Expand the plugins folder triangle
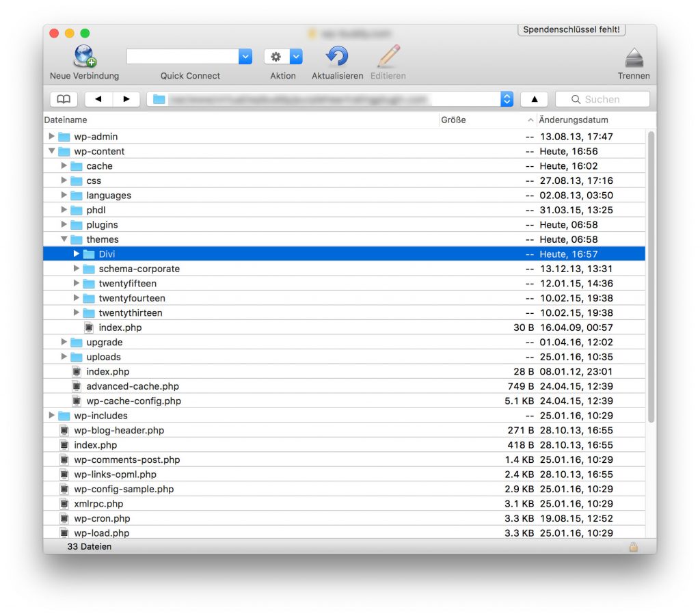Viewport: 700px width, 616px height. click(64, 225)
